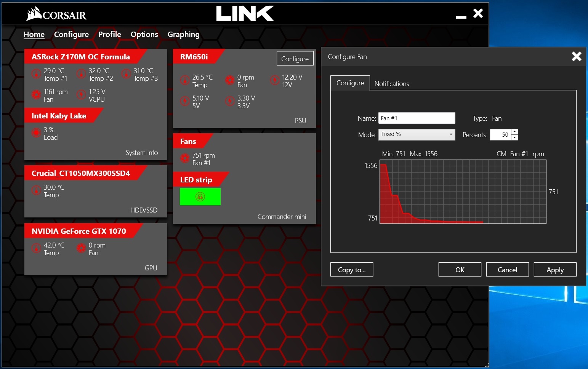
Task: Click the 1161 rpm motherboard fan icon
Action: pos(36,95)
